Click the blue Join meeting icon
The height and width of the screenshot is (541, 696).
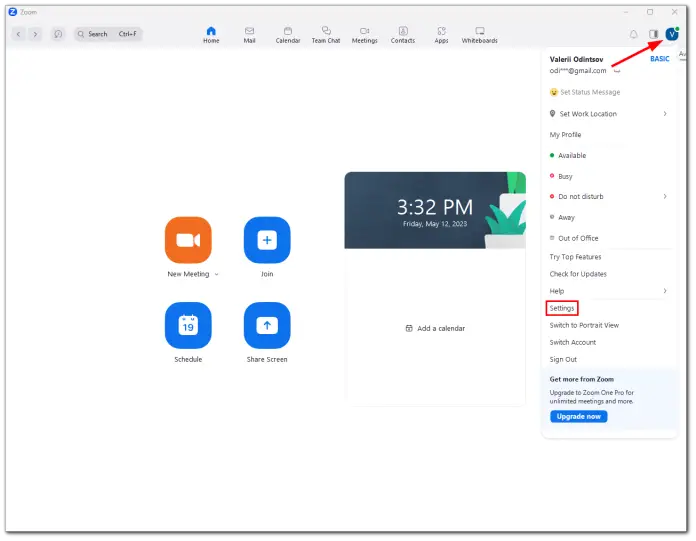pos(267,240)
